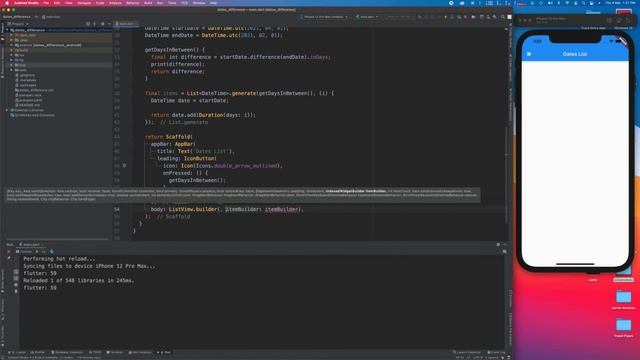Viewport: 640px width, 360px height.
Task: Open the Database Inspector tool window
Action: (x=67, y=352)
